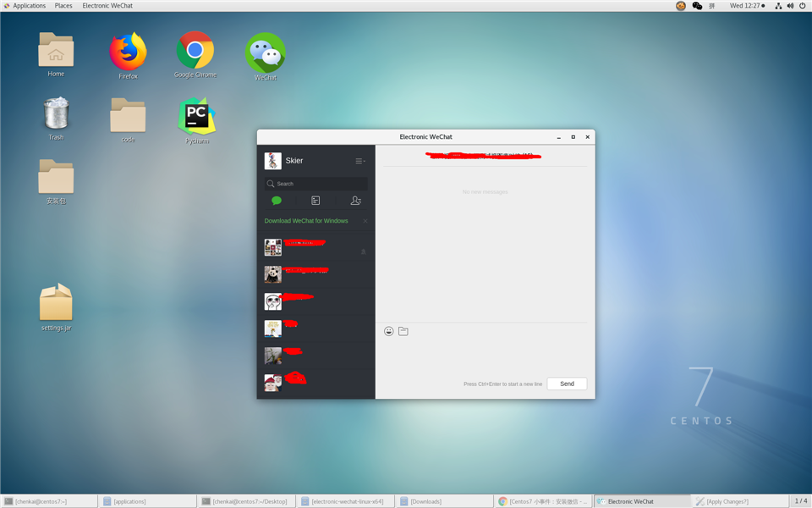Click the input method 拼 indicator
The width and height of the screenshot is (812, 508).
click(x=712, y=6)
